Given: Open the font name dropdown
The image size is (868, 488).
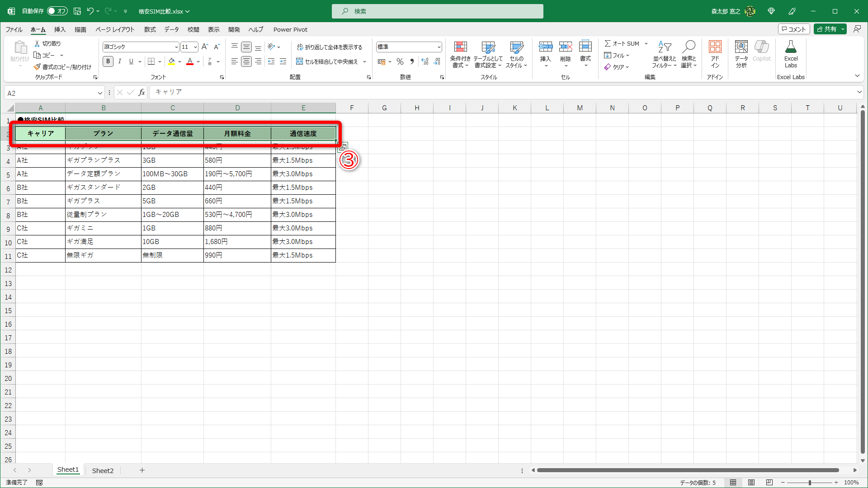Looking at the screenshot, I should point(176,47).
